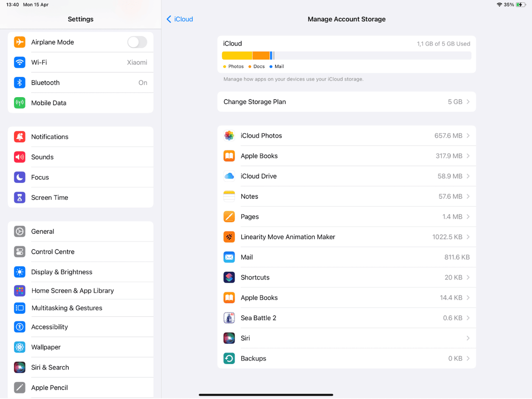Go back to iCloud
The width and height of the screenshot is (532, 399).
pos(180,19)
